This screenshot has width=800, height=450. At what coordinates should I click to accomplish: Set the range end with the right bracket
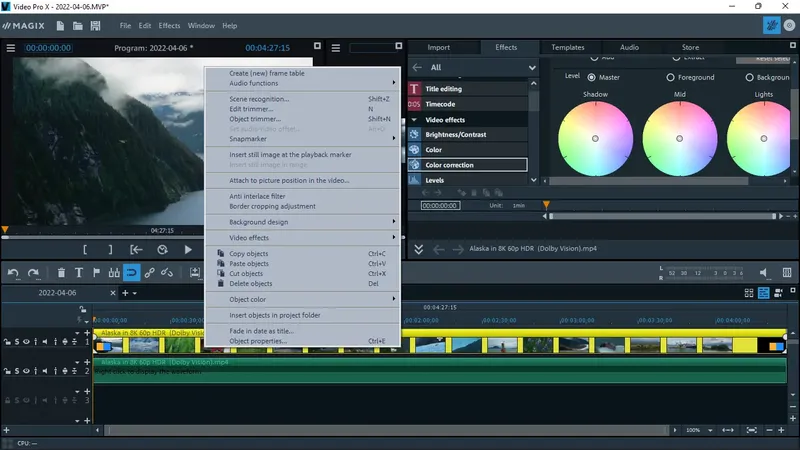tap(110, 249)
